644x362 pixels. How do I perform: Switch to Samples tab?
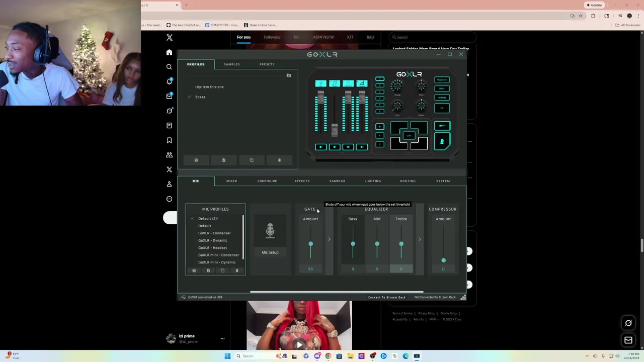click(x=231, y=64)
